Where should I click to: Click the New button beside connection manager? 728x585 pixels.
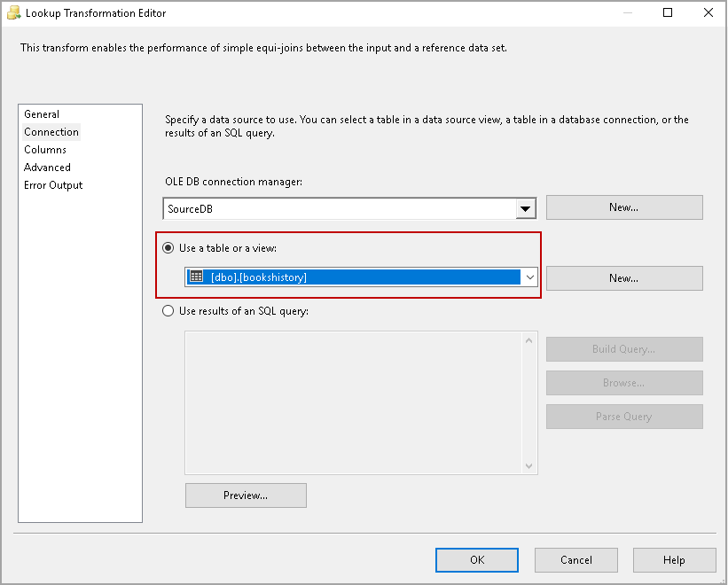(624, 207)
